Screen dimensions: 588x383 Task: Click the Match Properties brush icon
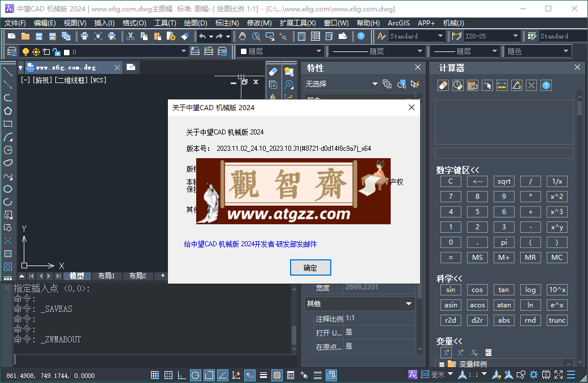click(184, 36)
